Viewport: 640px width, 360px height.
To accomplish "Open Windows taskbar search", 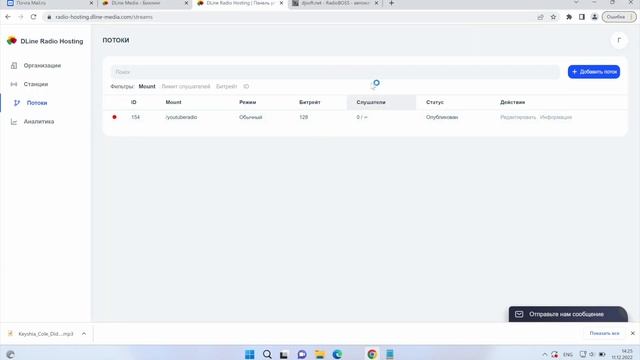I will pyautogui.click(x=267, y=354).
